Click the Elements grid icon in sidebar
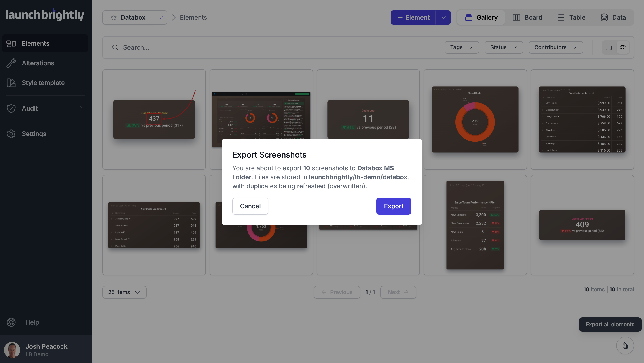The image size is (644, 363). [11, 44]
